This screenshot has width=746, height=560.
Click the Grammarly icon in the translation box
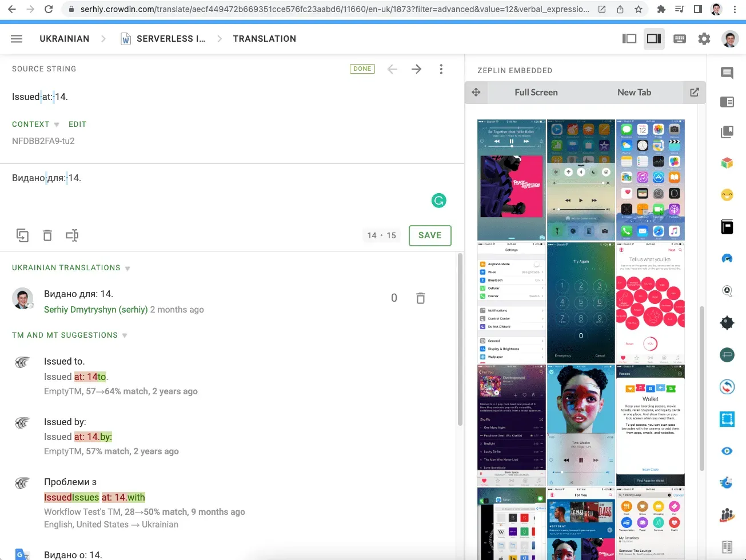click(x=438, y=201)
